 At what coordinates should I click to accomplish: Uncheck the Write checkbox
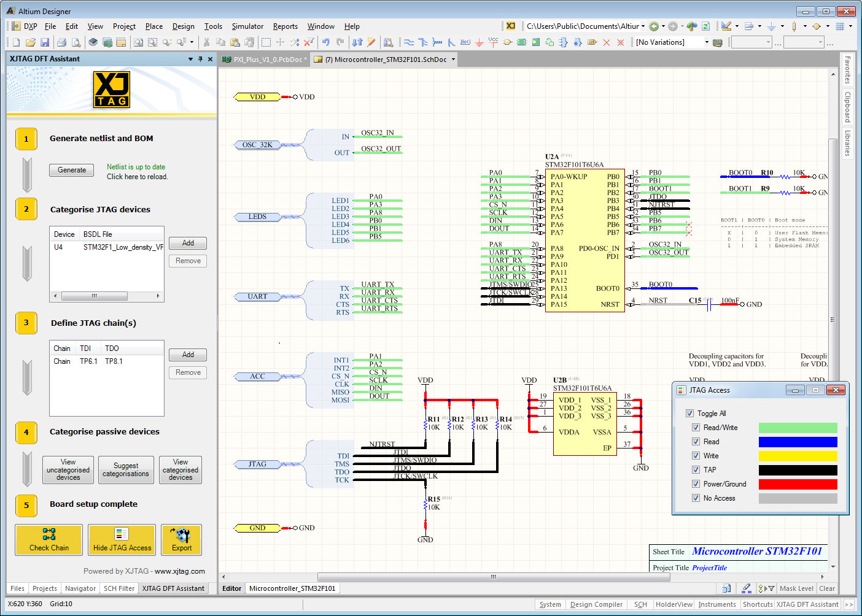[696, 456]
